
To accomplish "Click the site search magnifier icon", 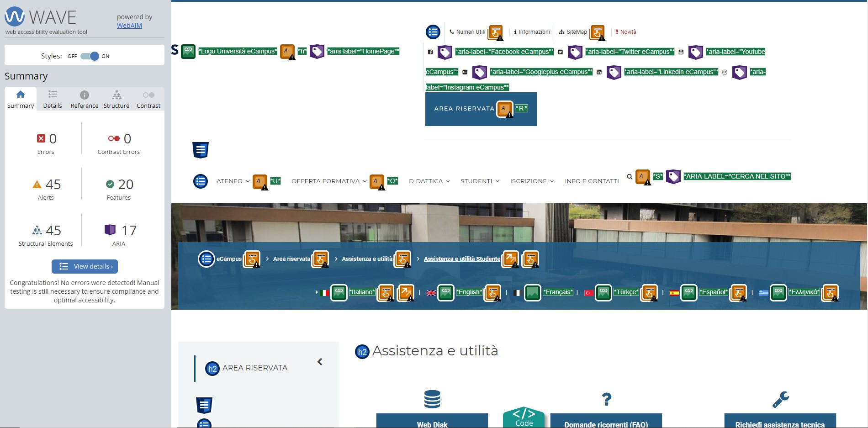I will point(630,177).
